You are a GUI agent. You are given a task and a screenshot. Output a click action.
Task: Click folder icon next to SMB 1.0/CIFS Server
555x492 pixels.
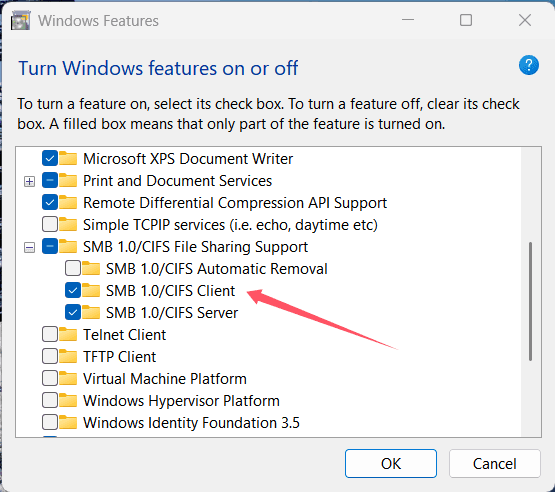pos(91,313)
